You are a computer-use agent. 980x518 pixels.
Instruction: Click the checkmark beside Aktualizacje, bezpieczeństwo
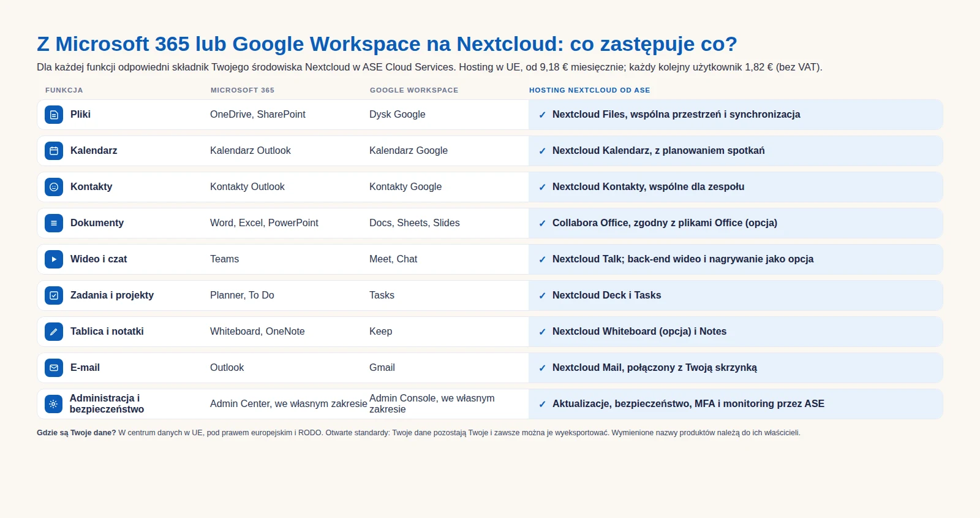pos(542,404)
